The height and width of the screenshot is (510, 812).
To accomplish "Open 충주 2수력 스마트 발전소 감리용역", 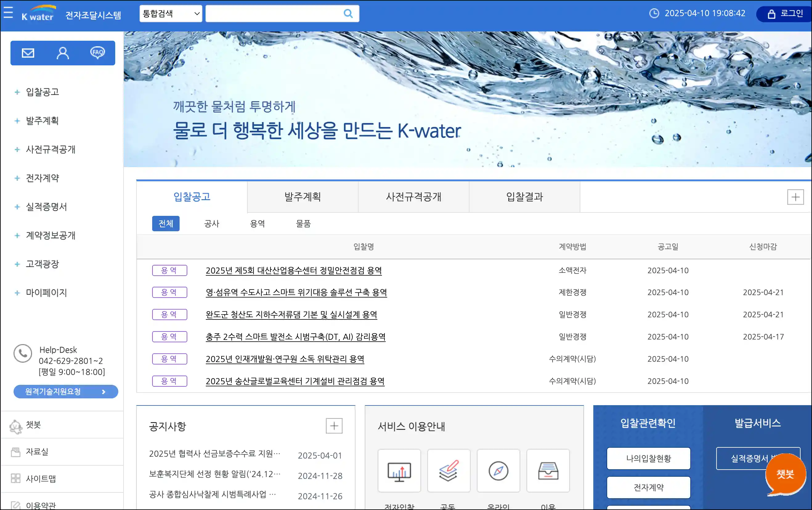I will (x=295, y=337).
